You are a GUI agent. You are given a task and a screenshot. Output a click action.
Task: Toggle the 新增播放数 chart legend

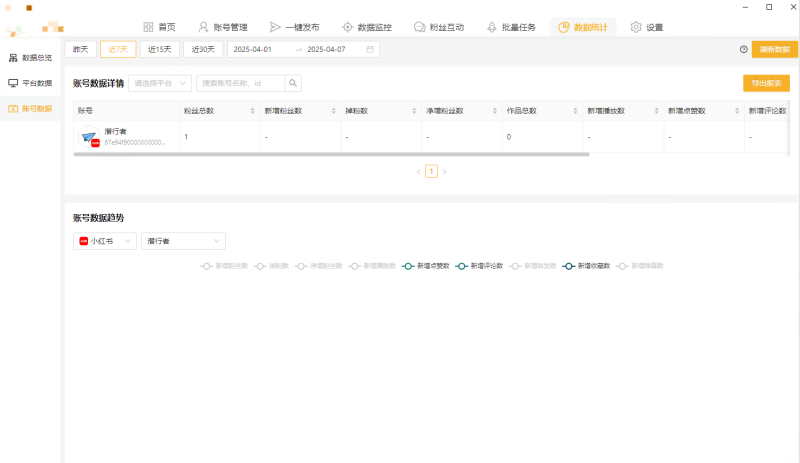coord(372,266)
